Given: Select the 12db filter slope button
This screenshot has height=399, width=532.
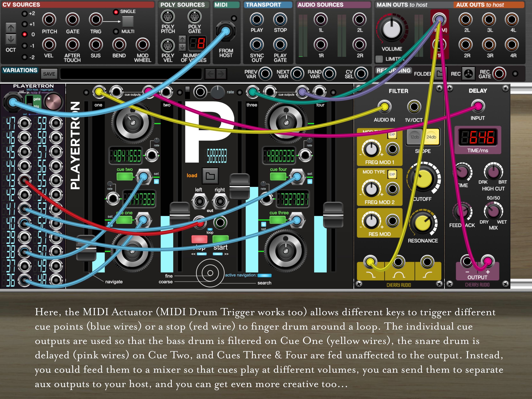Looking at the screenshot, I should (414, 137).
